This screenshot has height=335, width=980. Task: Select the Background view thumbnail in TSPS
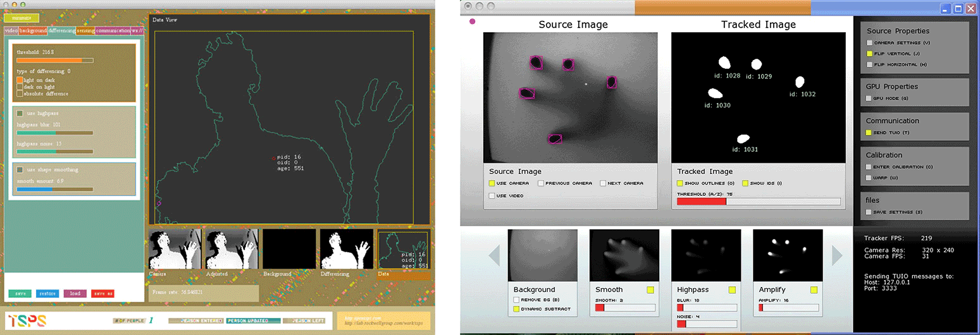click(x=289, y=250)
